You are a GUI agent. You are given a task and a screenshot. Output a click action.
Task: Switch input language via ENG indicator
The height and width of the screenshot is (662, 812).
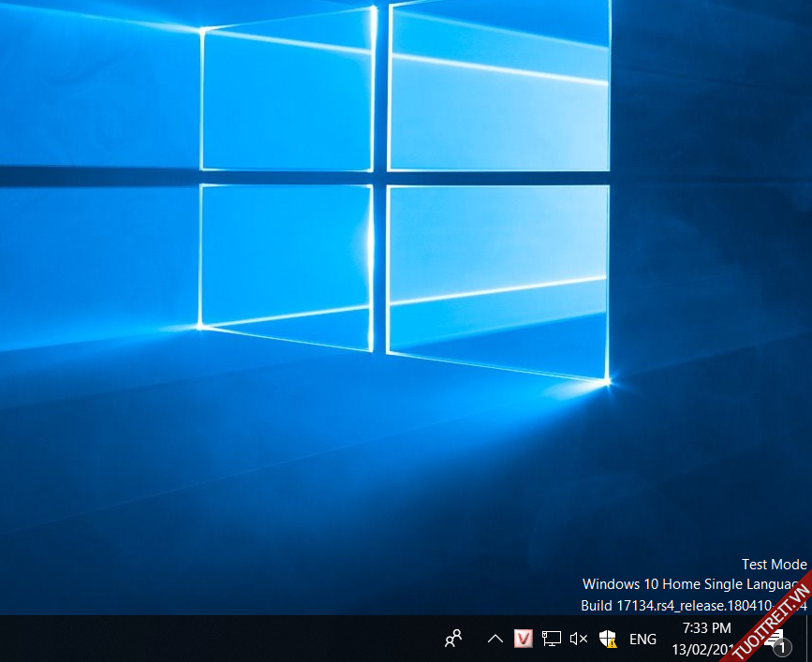click(x=642, y=640)
